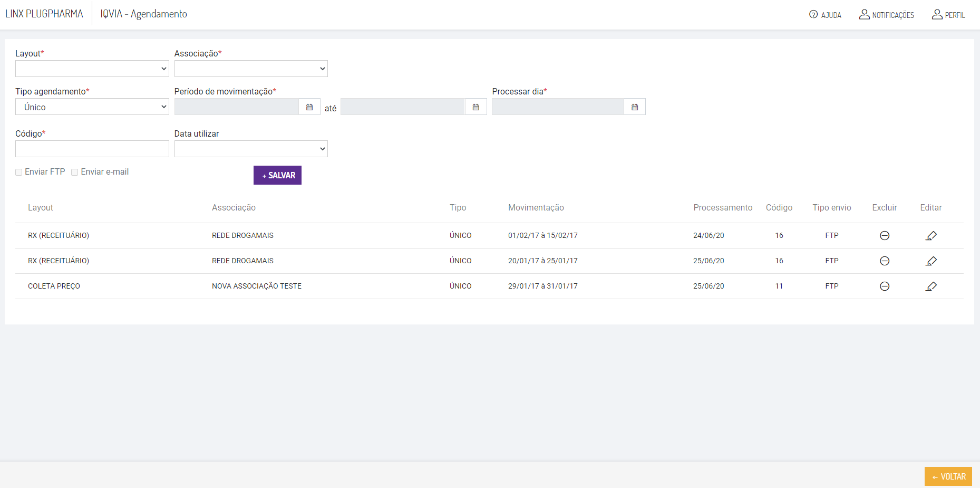Viewport: 980px width, 488px height.
Task: Delete the COLETA PREÇO schedule
Action: pyautogui.click(x=885, y=286)
